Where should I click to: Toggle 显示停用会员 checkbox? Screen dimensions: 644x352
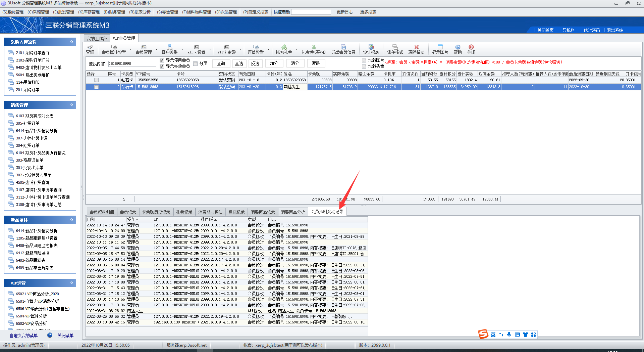point(162,60)
